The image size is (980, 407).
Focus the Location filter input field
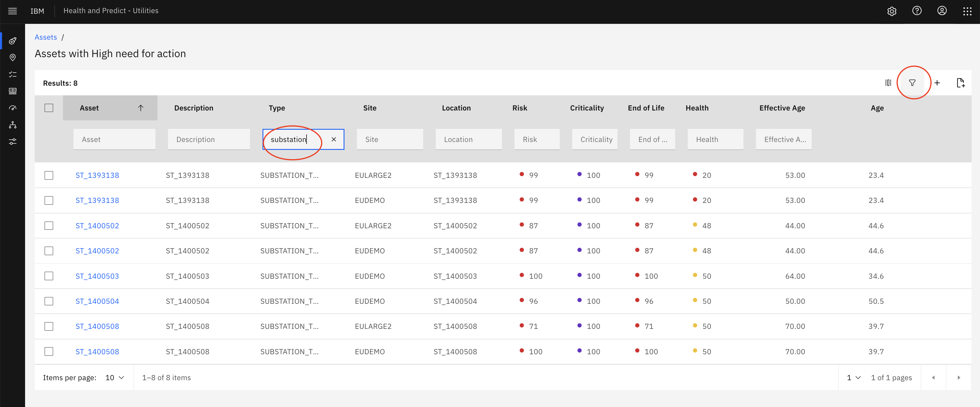click(469, 139)
